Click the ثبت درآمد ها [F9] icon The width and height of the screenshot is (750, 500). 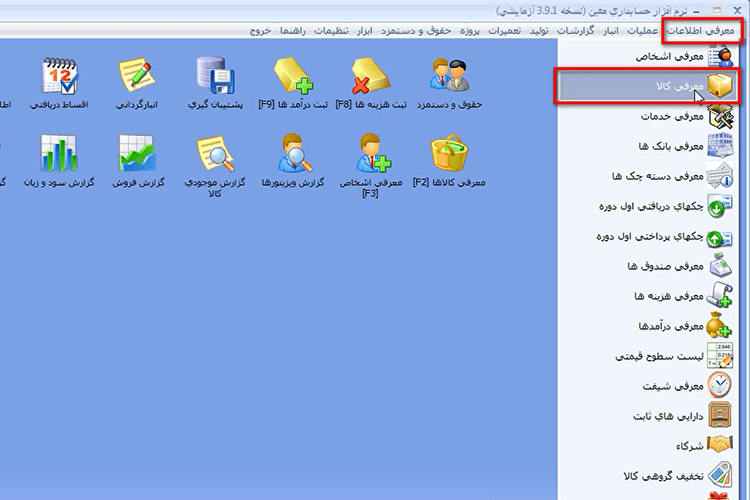pos(293,76)
